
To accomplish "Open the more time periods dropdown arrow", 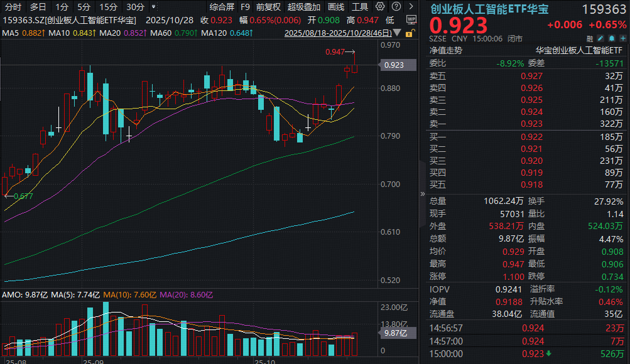I will [153, 7].
